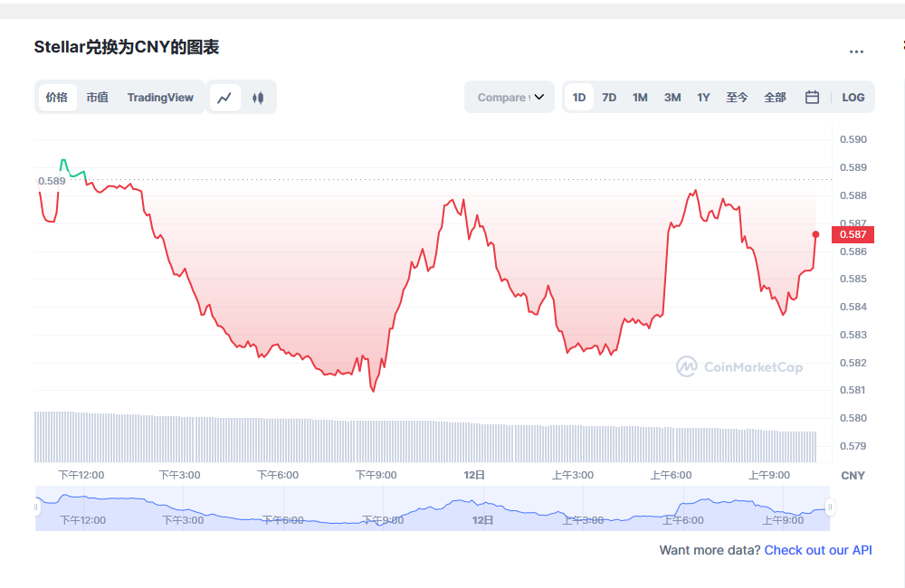Screen dimensions: 905x588
Task: Select 1Y time range
Action: coord(703,98)
